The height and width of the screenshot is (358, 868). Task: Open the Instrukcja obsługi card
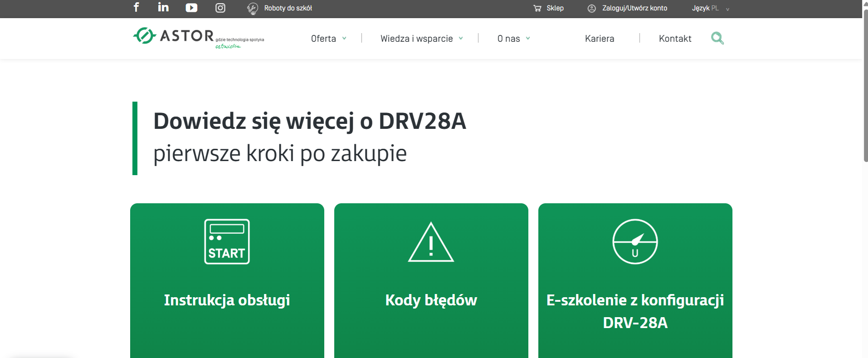pyautogui.click(x=227, y=280)
